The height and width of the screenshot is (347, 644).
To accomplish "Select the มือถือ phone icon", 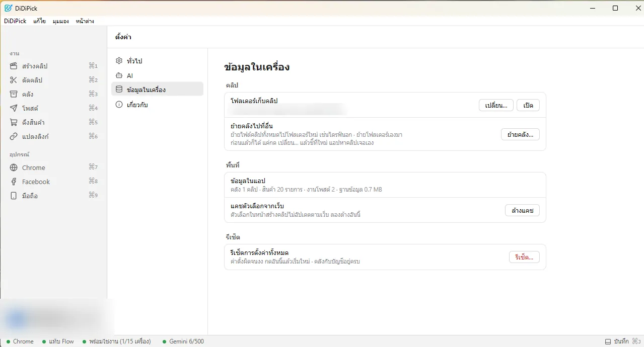I will (14, 196).
